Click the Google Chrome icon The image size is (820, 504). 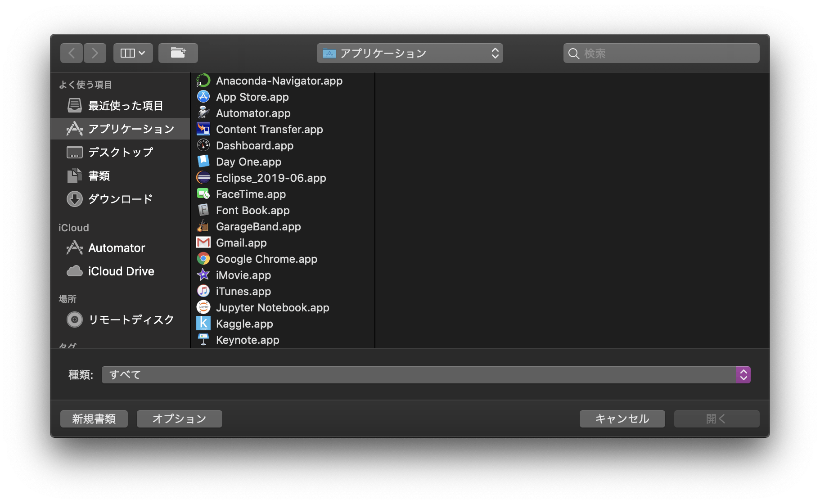tap(203, 259)
